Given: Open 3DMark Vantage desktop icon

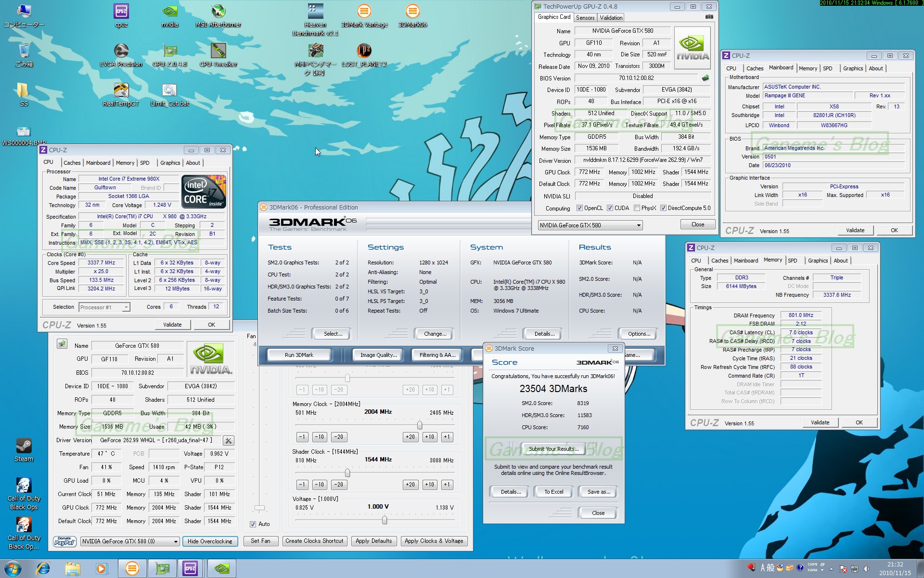Looking at the screenshot, I should pos(364,12).
